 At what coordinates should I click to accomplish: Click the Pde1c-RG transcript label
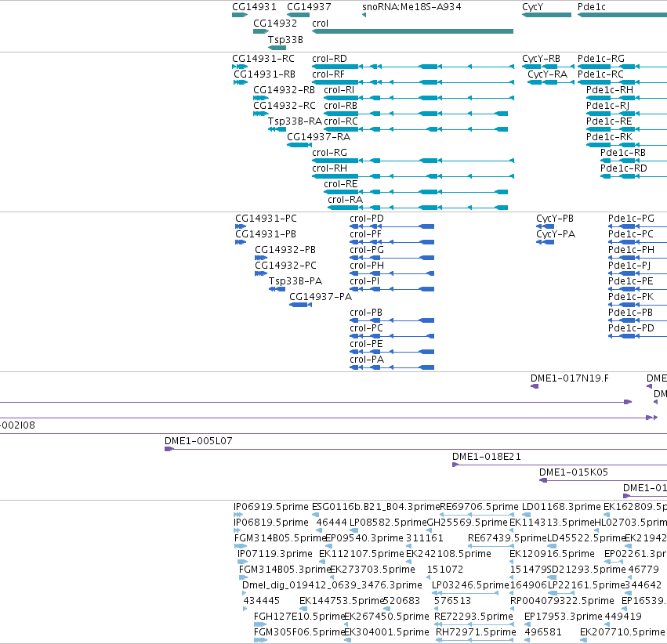(x=600, y=58)
